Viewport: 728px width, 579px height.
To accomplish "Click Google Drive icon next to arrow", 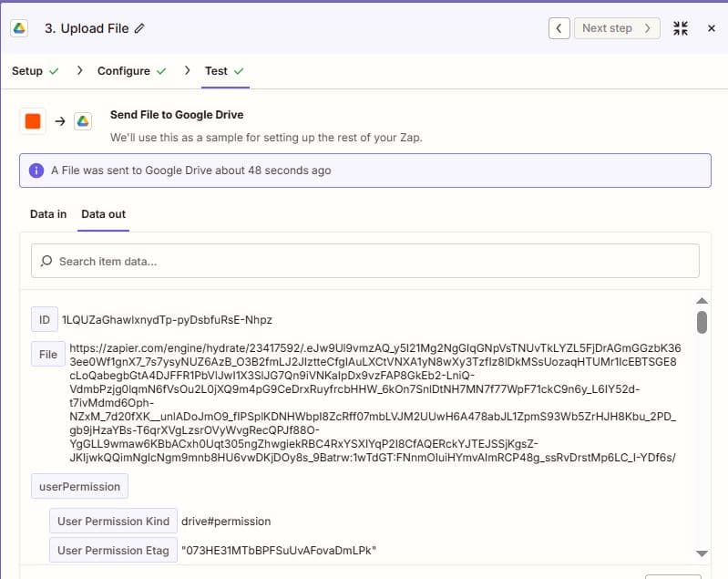I will [83, 121].
